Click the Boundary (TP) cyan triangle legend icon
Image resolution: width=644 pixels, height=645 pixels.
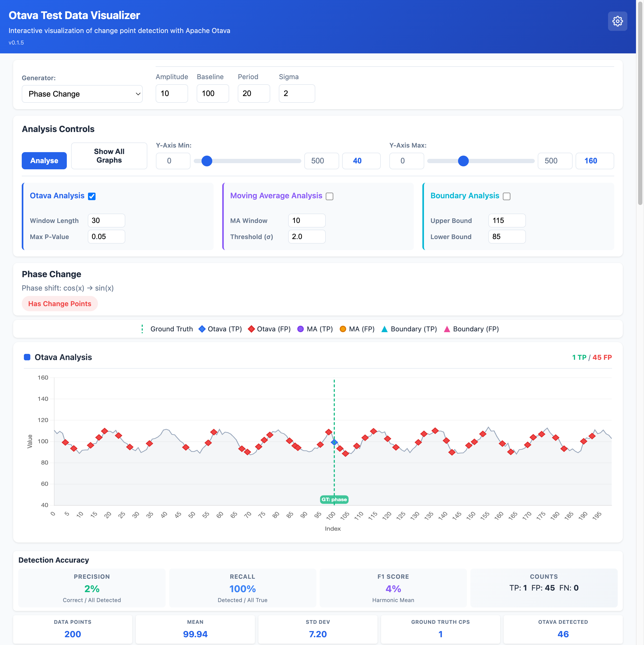[x=385, y=329]
